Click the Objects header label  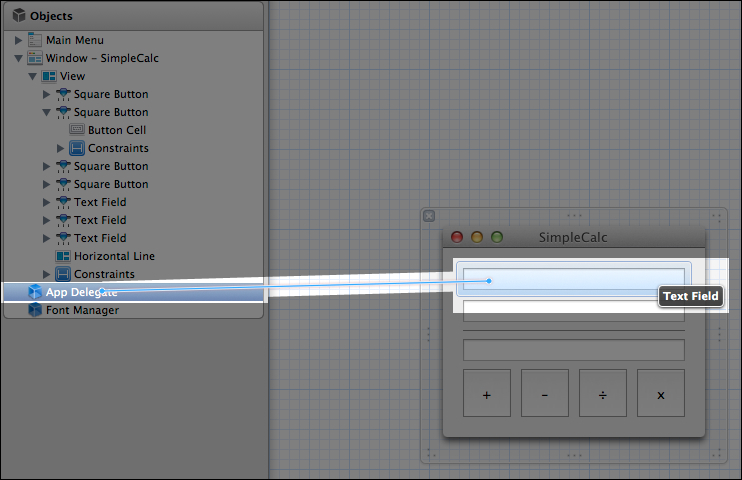[x=51, y=16]
